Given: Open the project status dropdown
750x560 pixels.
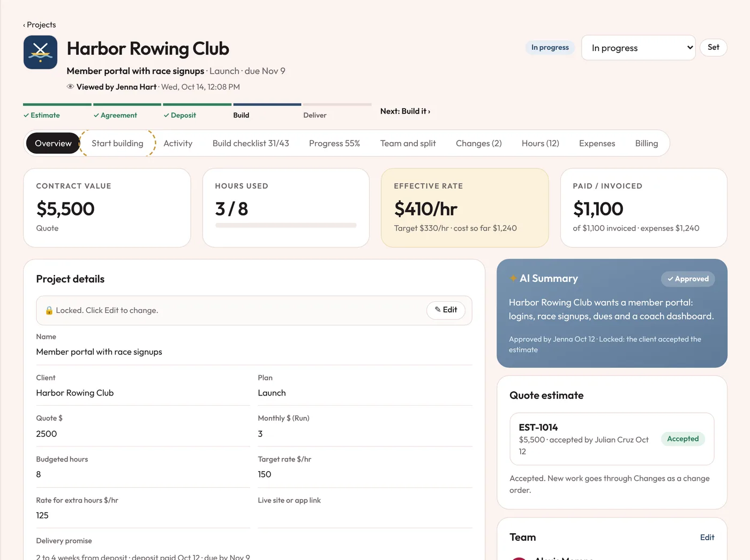Looking at the screenshot, I should click(638, 48).
